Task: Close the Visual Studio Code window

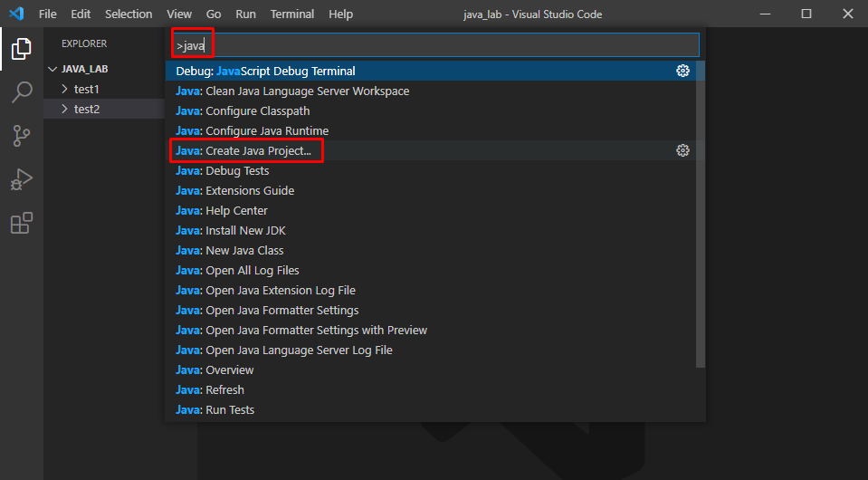Action: point(848,14)
